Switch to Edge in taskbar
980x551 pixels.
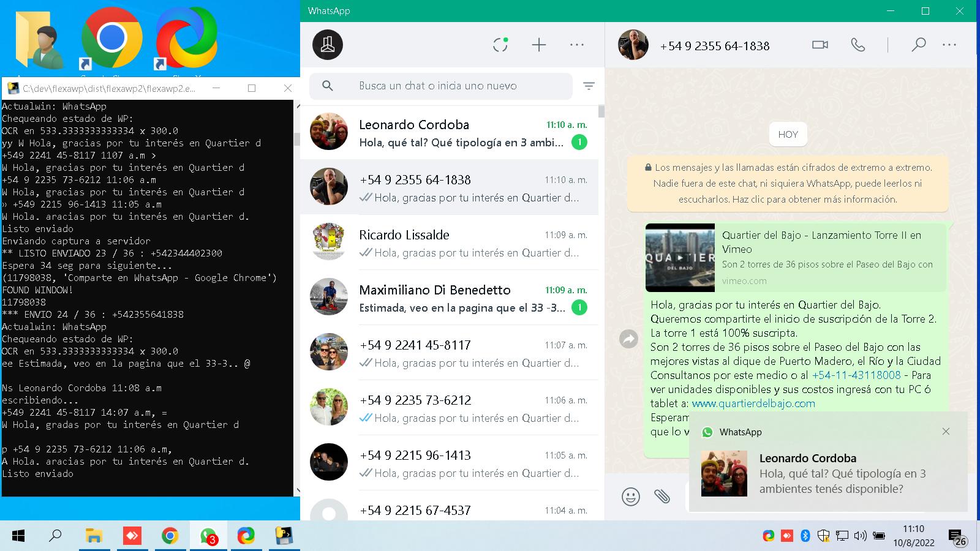pos(246,536)
